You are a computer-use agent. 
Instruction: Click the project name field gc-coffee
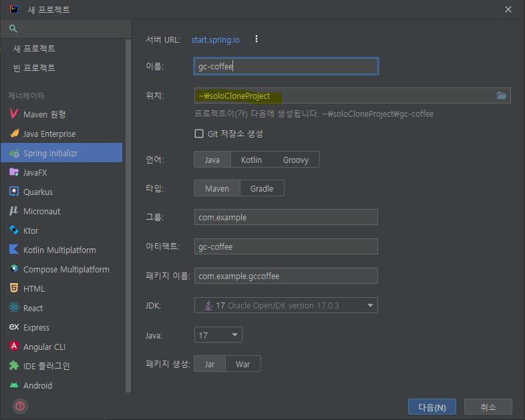(x=286, y=66)
